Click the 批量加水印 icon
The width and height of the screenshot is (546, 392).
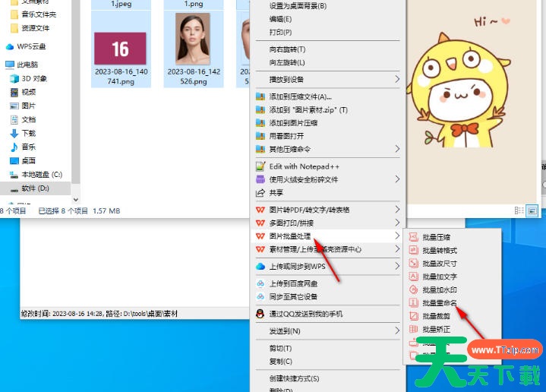coord(414,289)
